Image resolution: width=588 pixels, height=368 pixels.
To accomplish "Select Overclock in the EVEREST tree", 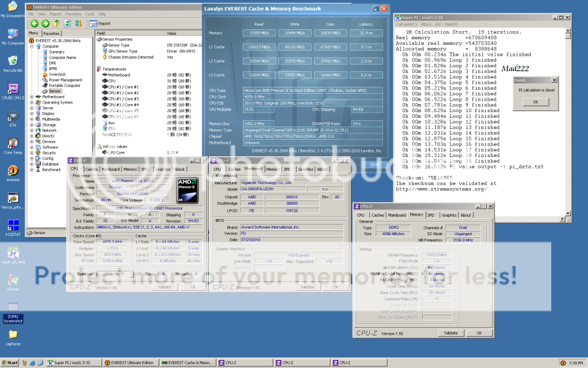I will coord(56,74).
